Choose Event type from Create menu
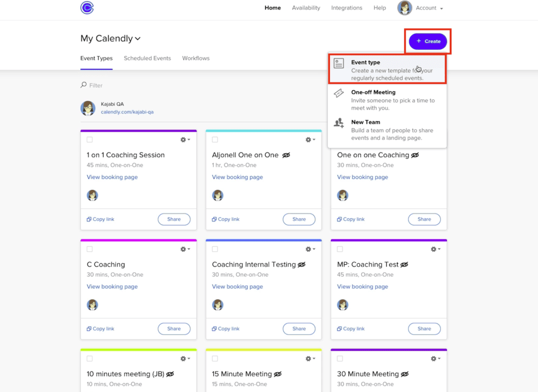Image resolution: width=538 pixels, height=392 pixels. click(x=387, y=69)
